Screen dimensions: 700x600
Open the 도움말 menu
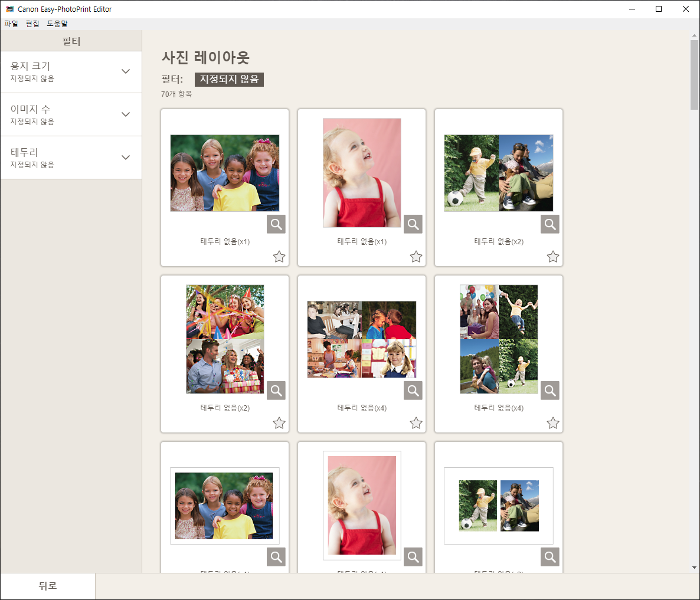click(57, 24)
